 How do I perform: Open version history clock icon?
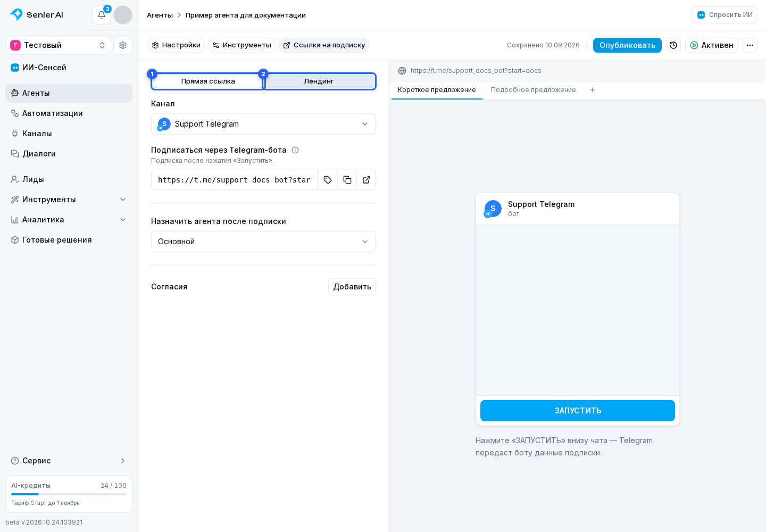(x=673, y=45)
